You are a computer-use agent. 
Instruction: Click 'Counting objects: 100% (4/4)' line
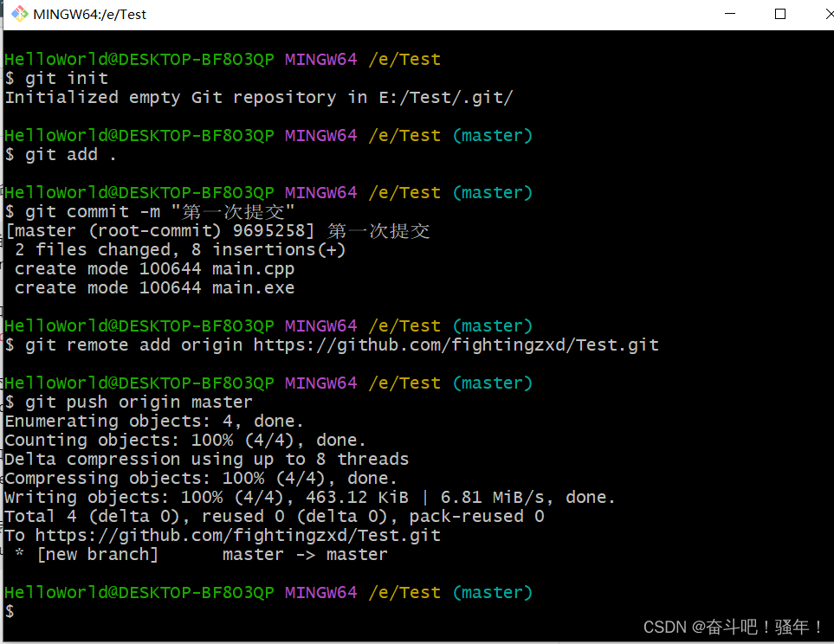pyautogui.click(x=185, y=441)
